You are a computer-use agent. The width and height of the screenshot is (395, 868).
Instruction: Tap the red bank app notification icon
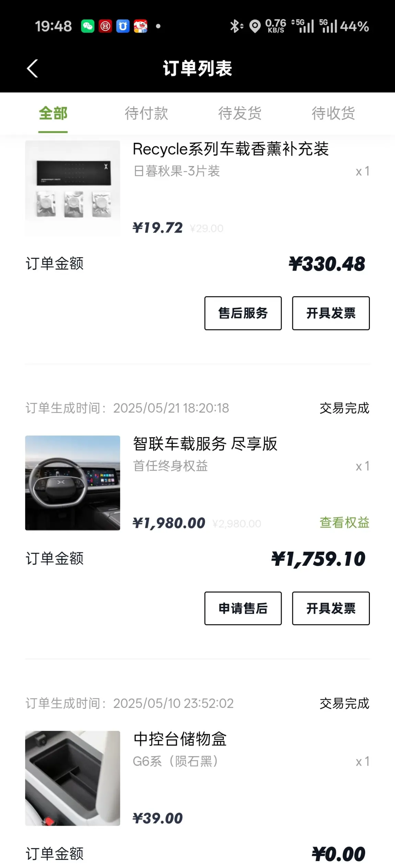pyautogui.click(x=105, y=26)
